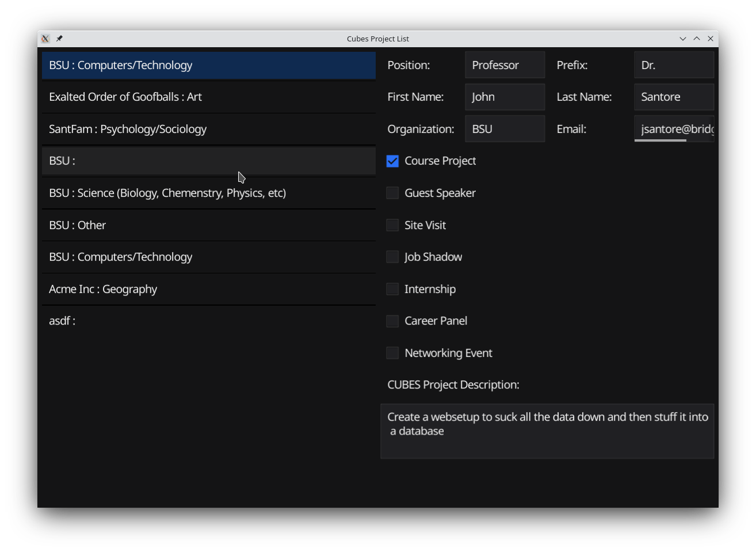Focus the Email field with jsantore address
The height and width of the screenshot is (552, 756).
(674, 129)
